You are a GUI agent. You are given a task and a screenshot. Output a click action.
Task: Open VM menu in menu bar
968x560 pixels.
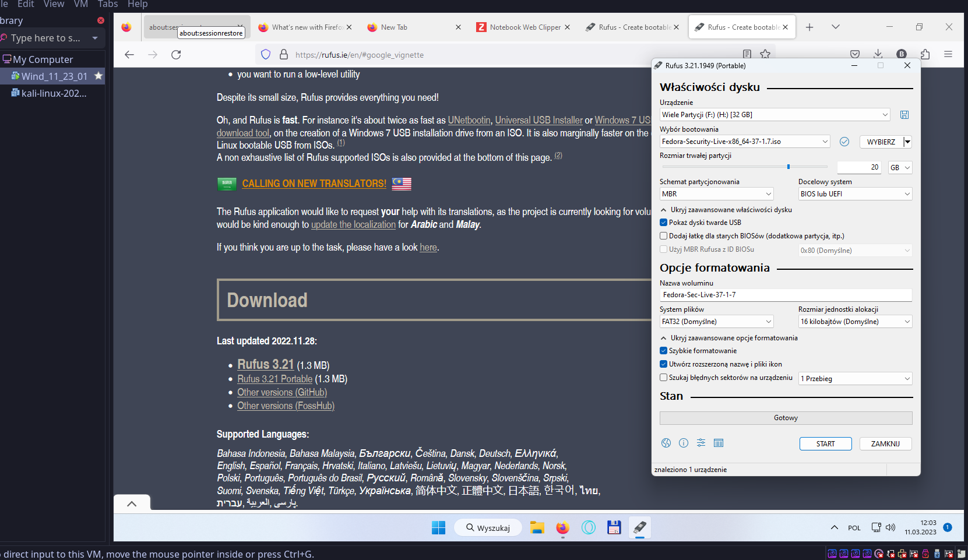(81, 4)
